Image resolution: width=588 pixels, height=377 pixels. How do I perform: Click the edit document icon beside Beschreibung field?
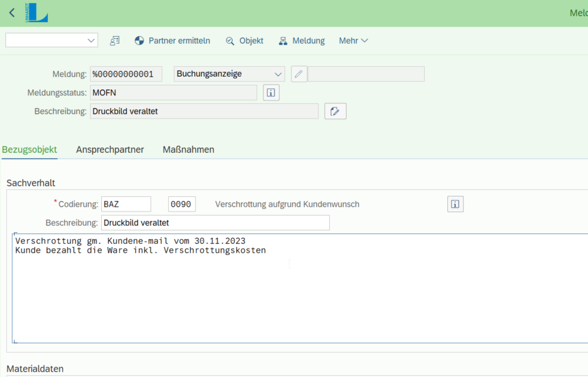[335, 111]
